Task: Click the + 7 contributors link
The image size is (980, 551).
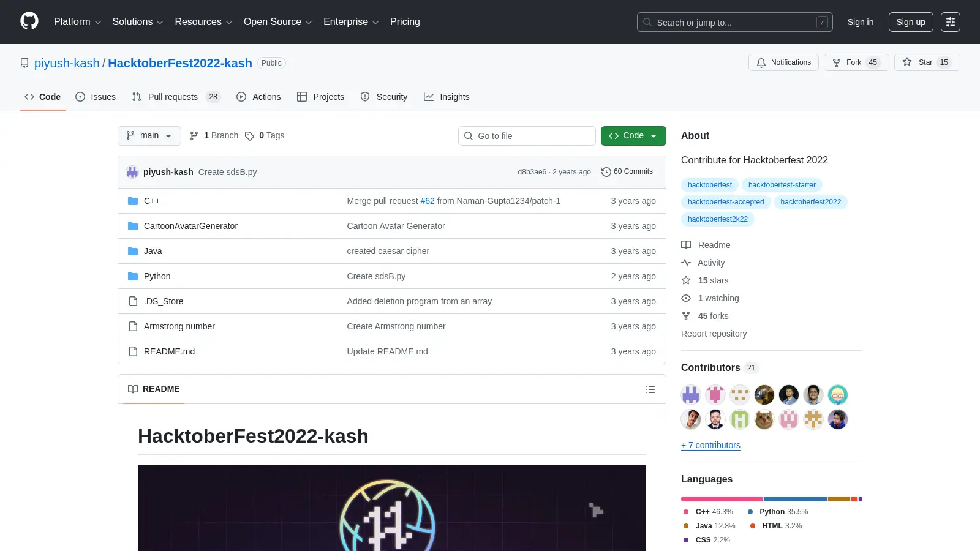Action: 710,445
